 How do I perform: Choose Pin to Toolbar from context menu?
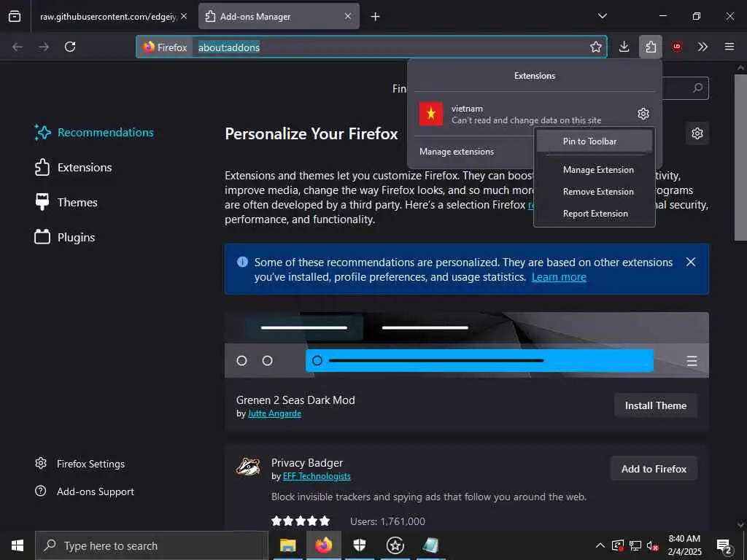(594, 141)
